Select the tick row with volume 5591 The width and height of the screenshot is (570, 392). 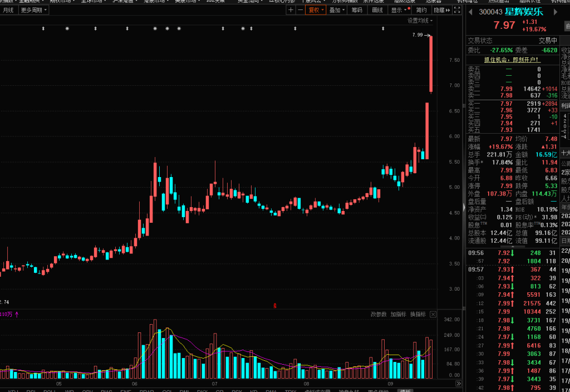coord(512,295)
